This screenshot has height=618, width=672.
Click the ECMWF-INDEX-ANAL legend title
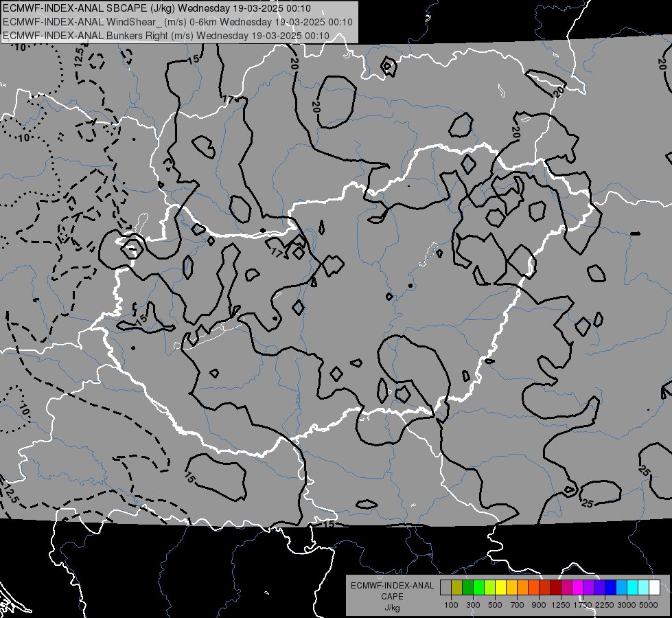click(x=393, y=586)
